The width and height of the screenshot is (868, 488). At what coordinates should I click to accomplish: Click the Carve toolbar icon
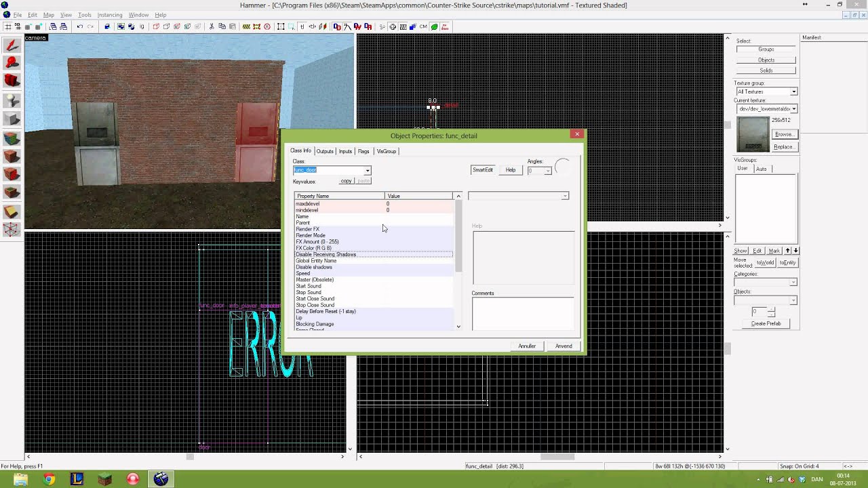[107, 26]
